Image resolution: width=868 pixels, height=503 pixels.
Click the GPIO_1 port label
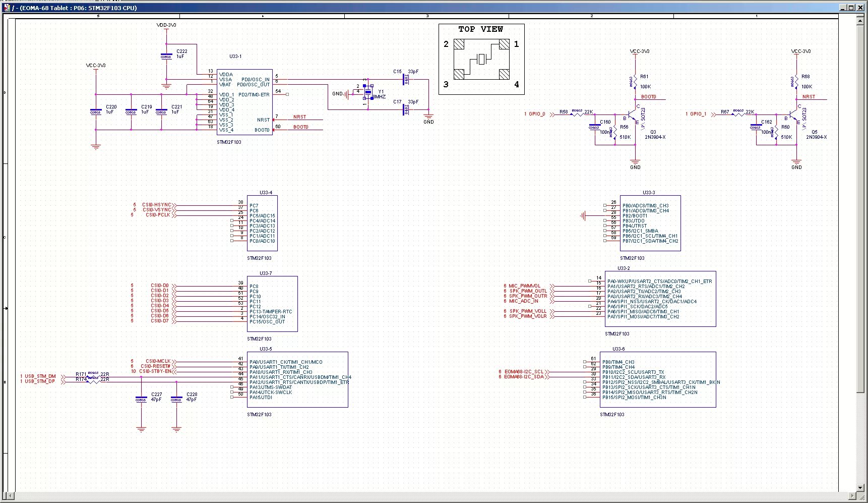[698, 114]
